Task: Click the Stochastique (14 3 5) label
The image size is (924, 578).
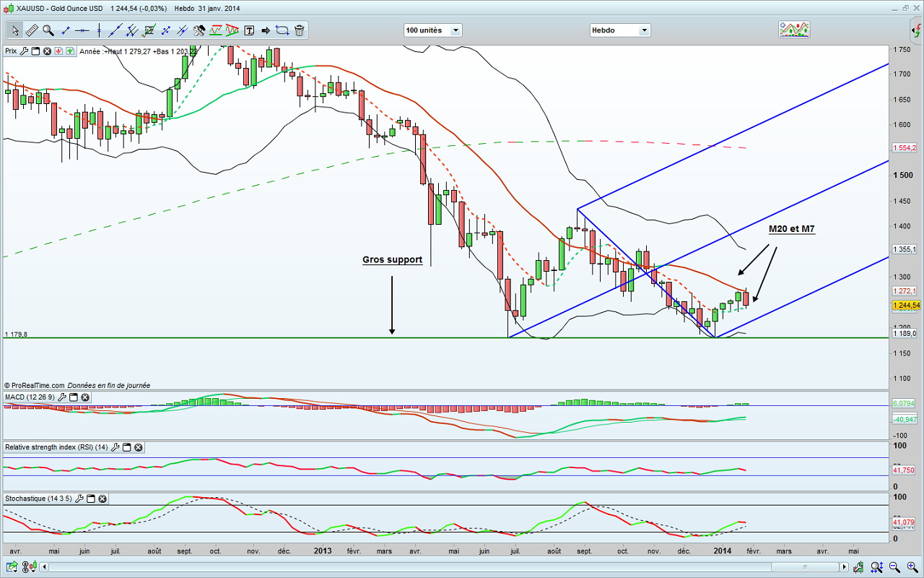Action: pos(37,499)
